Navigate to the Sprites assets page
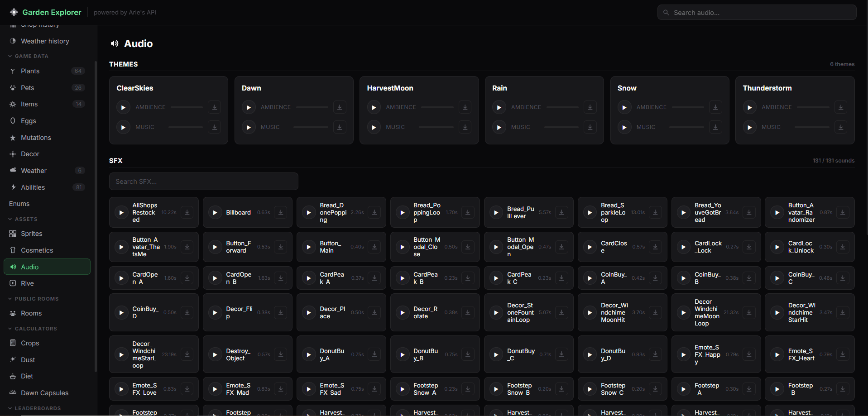 coord(47,234)
